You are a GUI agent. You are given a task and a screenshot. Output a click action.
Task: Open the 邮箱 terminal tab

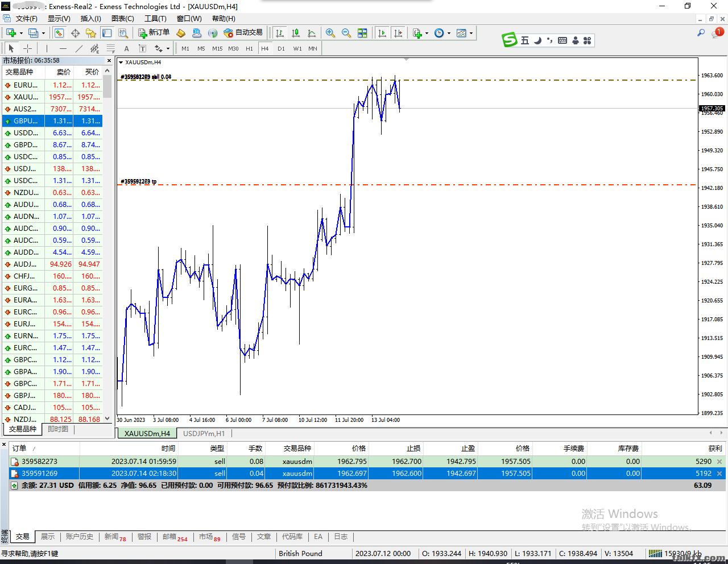[175, 537]
